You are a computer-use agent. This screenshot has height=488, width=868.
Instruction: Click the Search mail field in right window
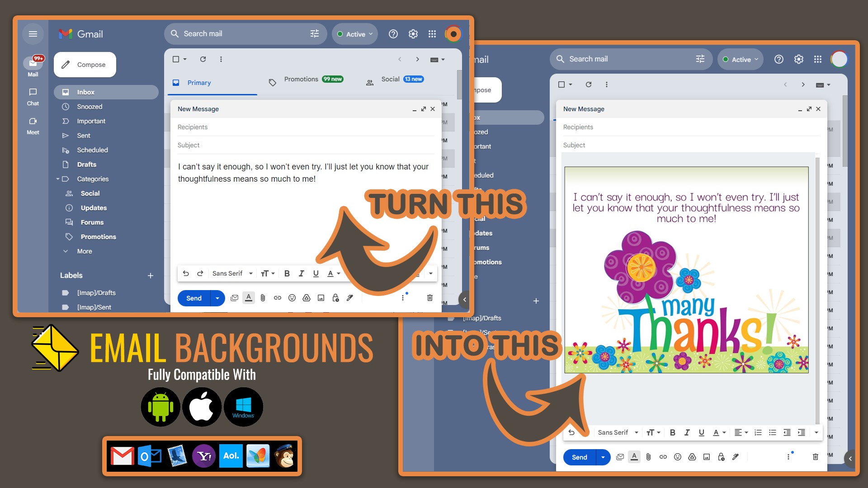[624, 59]
